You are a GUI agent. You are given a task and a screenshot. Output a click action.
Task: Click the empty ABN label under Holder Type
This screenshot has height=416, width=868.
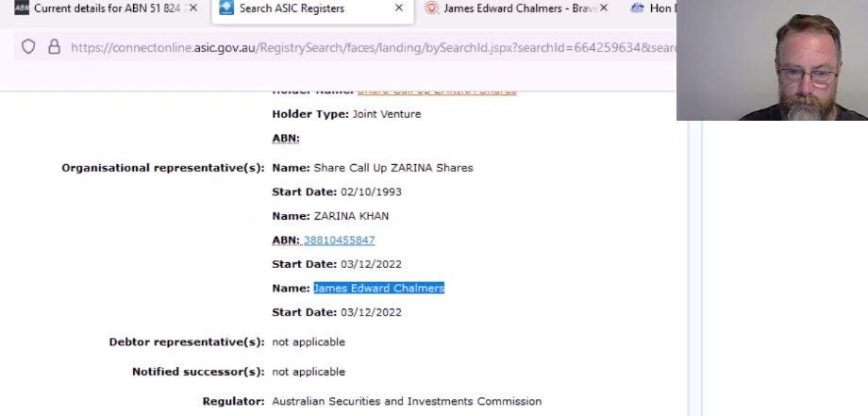pyautogui.click(x=286, y=139)
